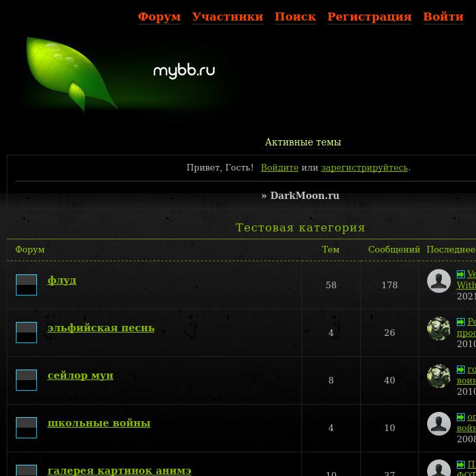Viewport: 476px width, 476px height.
Task: Click the Сообщений column header
Action: 394,249
